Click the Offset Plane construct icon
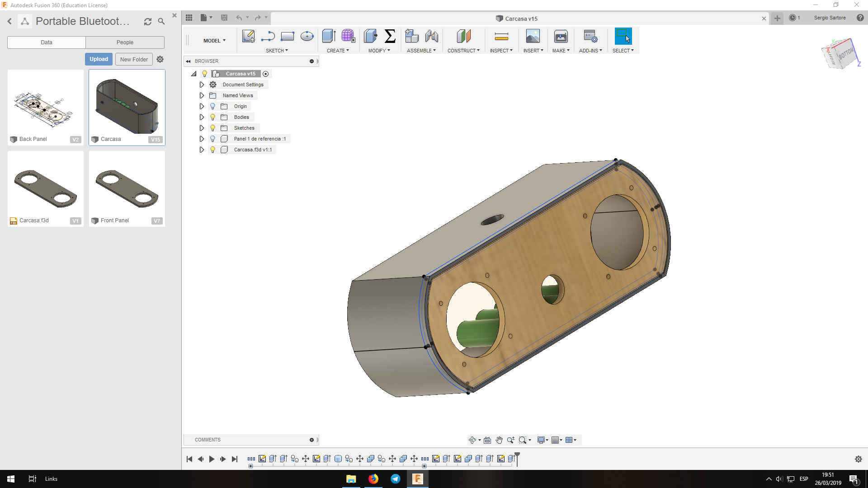The width and height of the screenshot is (868, 488). [x=464, y=36]
